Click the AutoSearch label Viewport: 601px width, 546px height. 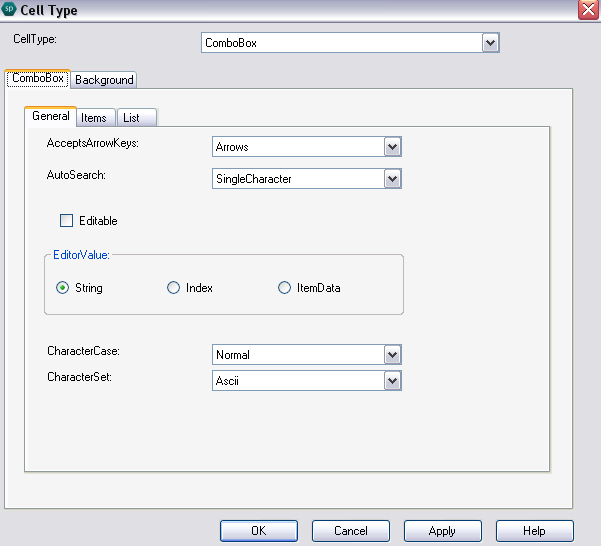pyautogui.click(x=76, y=175)
